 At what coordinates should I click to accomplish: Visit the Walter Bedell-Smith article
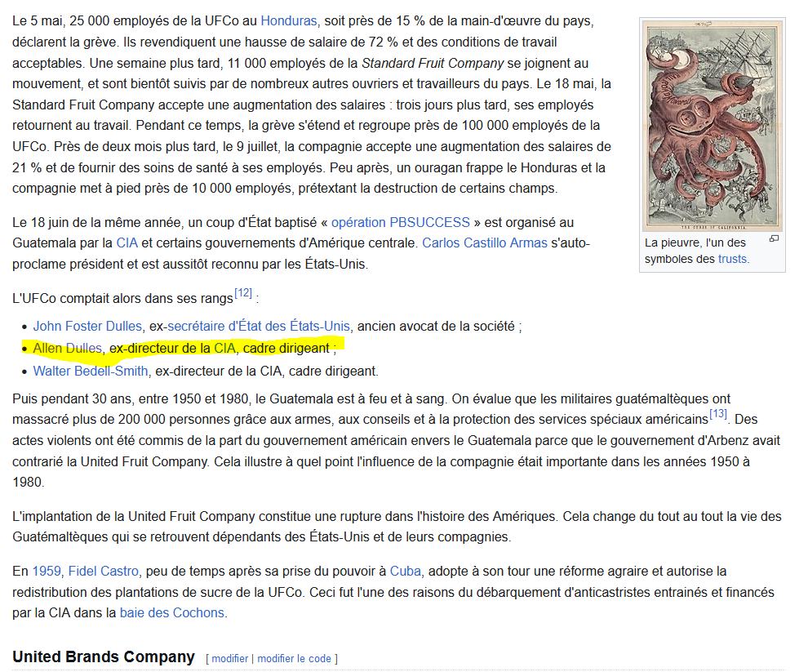coord(91,372)
